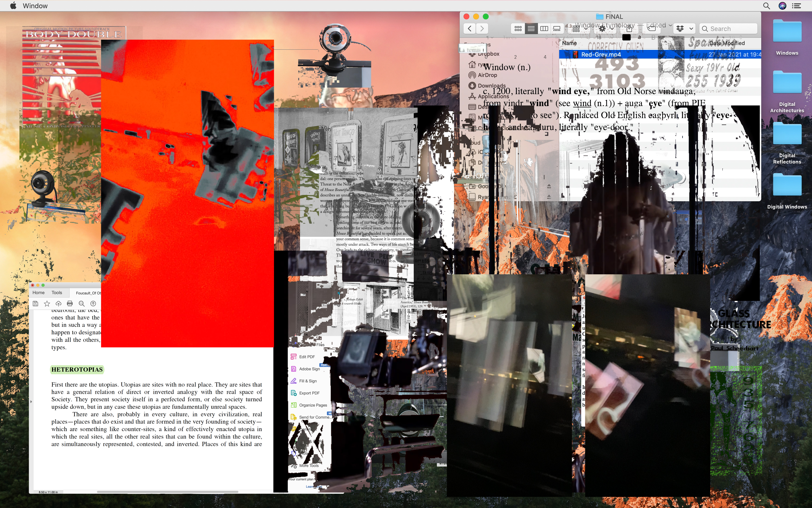Click the zoom out magnifier icon in Acrobat

[81, 303]
